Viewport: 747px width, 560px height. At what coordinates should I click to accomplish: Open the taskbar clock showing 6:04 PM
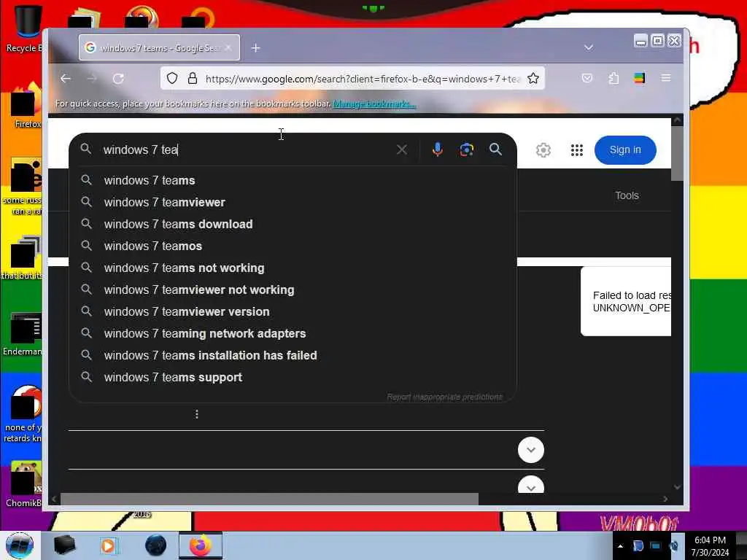click(710, 546)
